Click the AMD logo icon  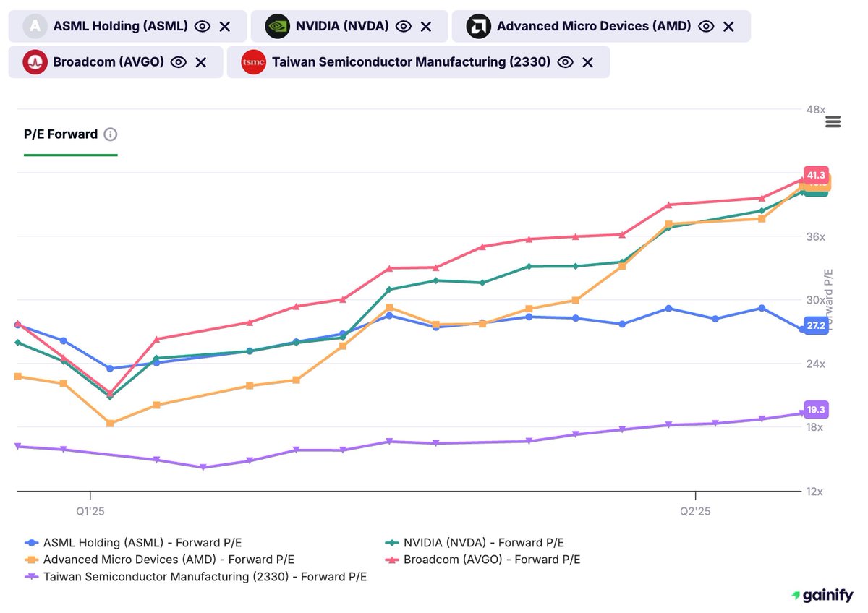point(479,27)
